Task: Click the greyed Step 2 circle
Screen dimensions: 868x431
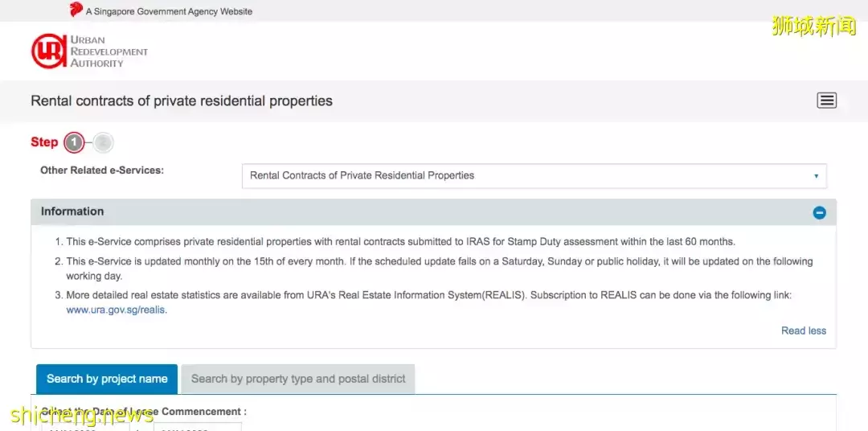Action: (x=103, y=143)
